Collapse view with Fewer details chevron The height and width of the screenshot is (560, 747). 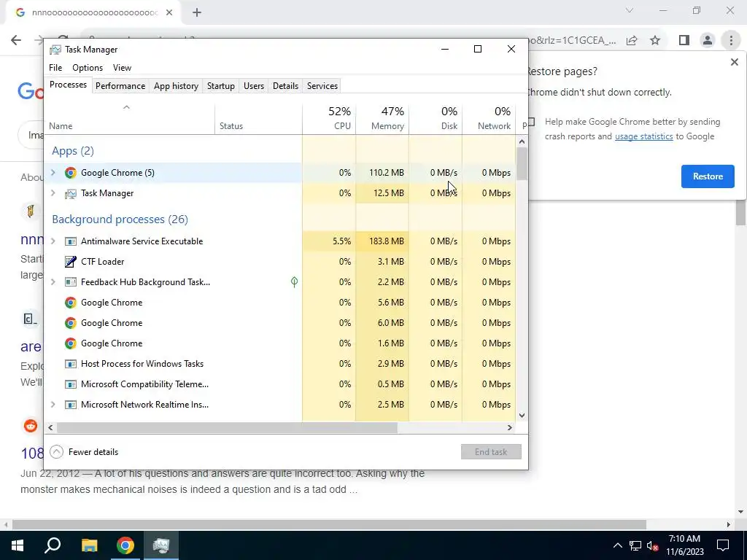[56, 452]
